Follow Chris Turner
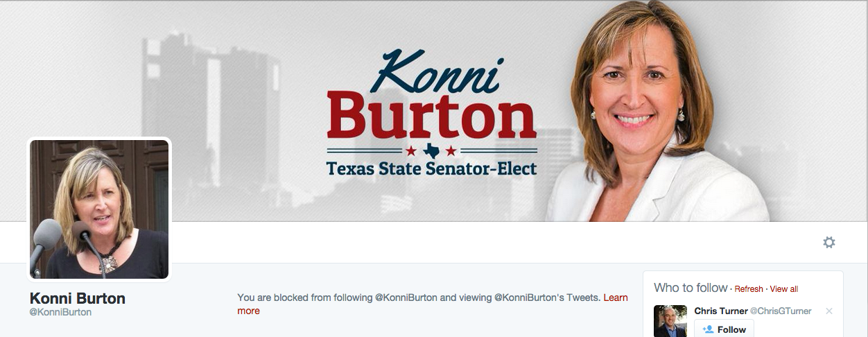Screen dimensions: 868x337 click(x=724, y=329)
